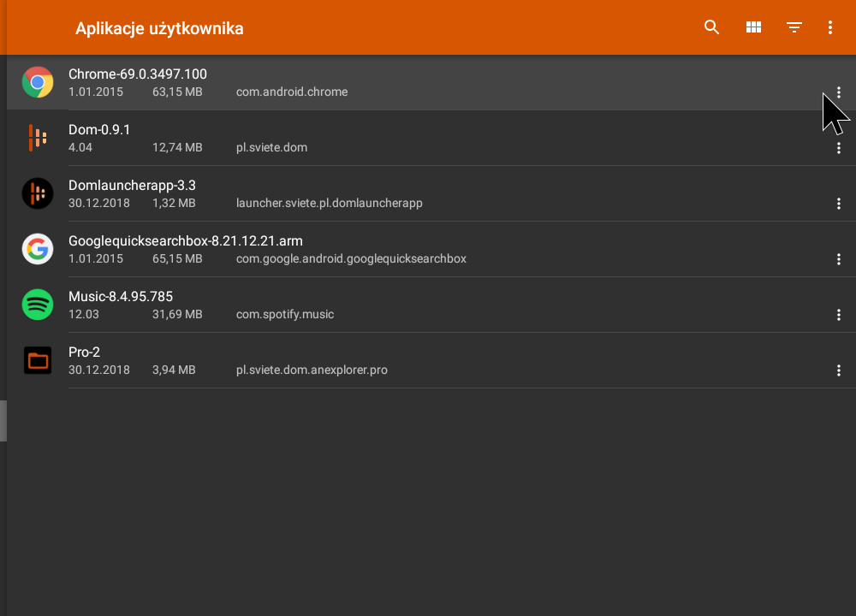Open Pro-2 row options menu
This screenshot has height=616, width=856.
(x=839, y=370)
